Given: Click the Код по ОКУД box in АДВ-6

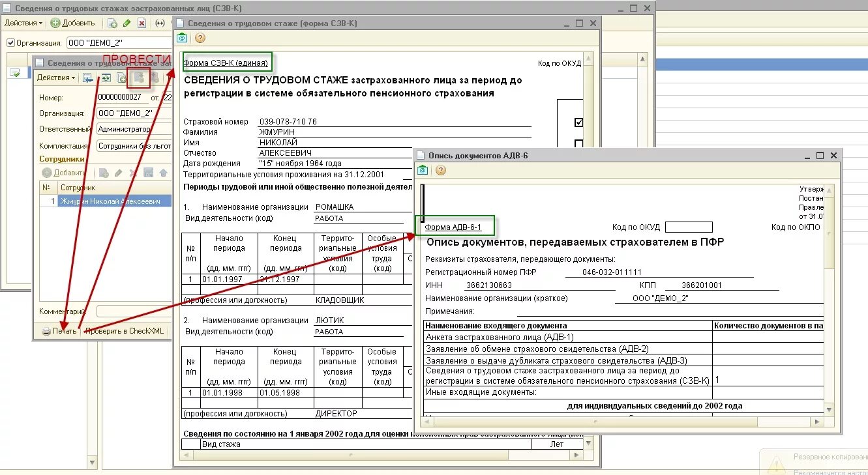Looking at the screenshot, I should [689, 227].
